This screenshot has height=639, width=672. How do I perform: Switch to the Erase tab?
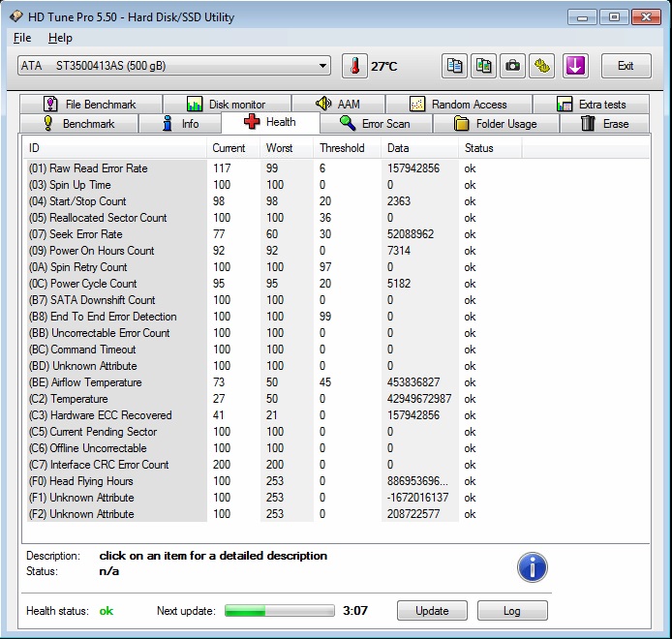coord(605,123)
